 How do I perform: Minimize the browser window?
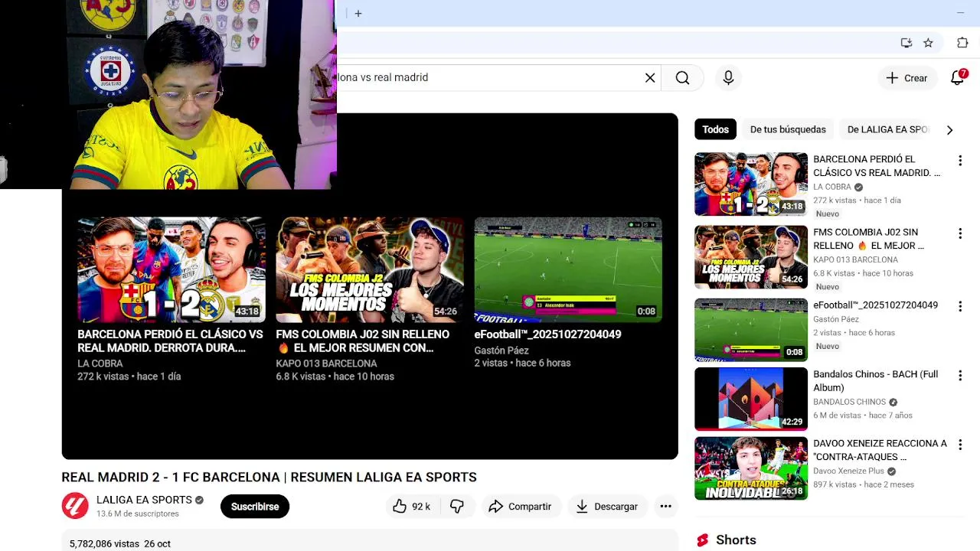tap(960, 13)
